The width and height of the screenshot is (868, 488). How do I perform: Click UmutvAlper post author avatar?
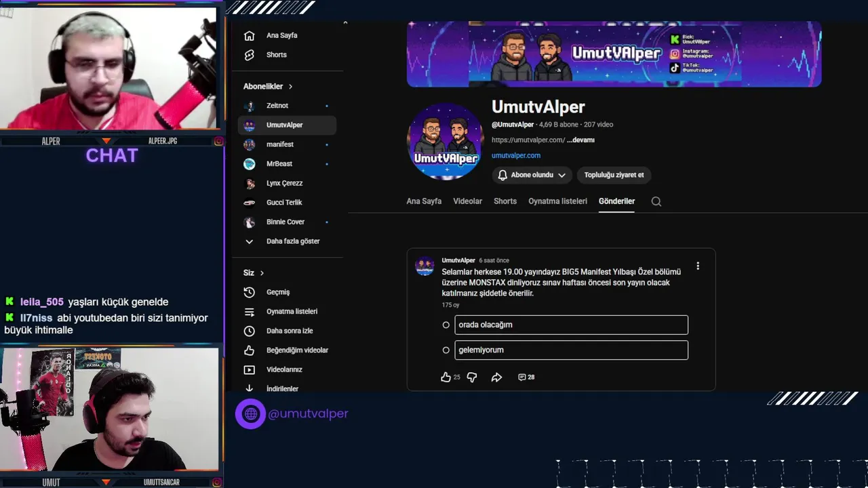(x=425, y=266)
